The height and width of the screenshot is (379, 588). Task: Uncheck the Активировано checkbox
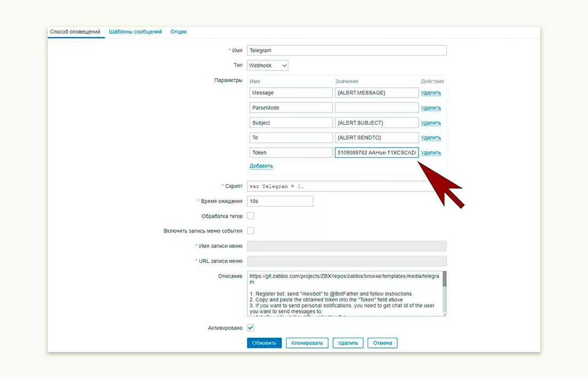coord(250,328)
